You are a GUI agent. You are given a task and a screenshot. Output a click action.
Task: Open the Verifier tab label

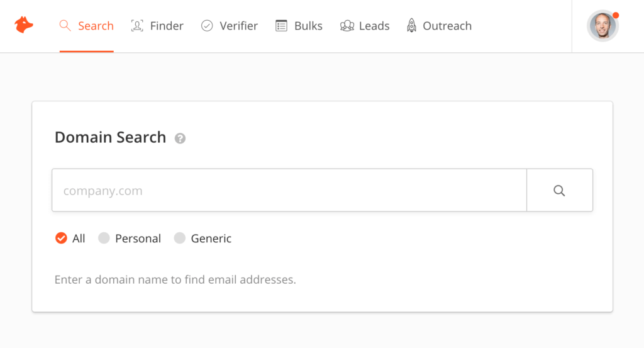click(238, 26)
